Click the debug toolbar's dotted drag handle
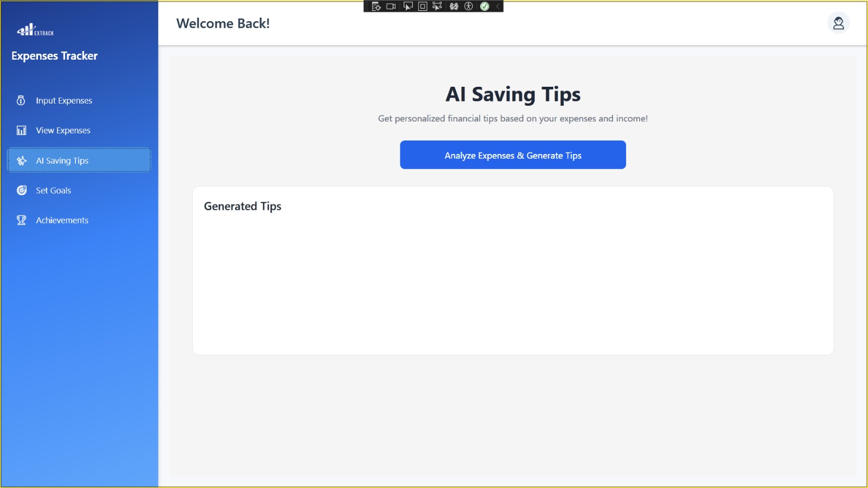Viewport: 868px width, 488px height. [x=367, y=7]
